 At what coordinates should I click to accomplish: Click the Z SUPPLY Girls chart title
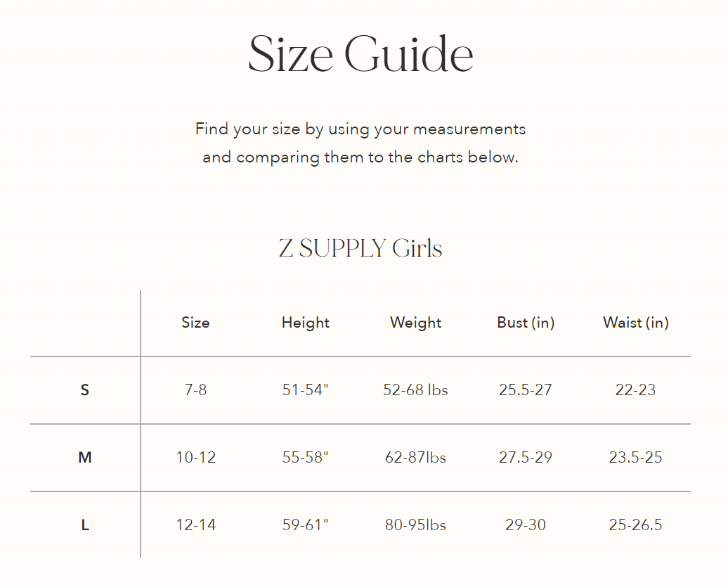tap(360, 248)
